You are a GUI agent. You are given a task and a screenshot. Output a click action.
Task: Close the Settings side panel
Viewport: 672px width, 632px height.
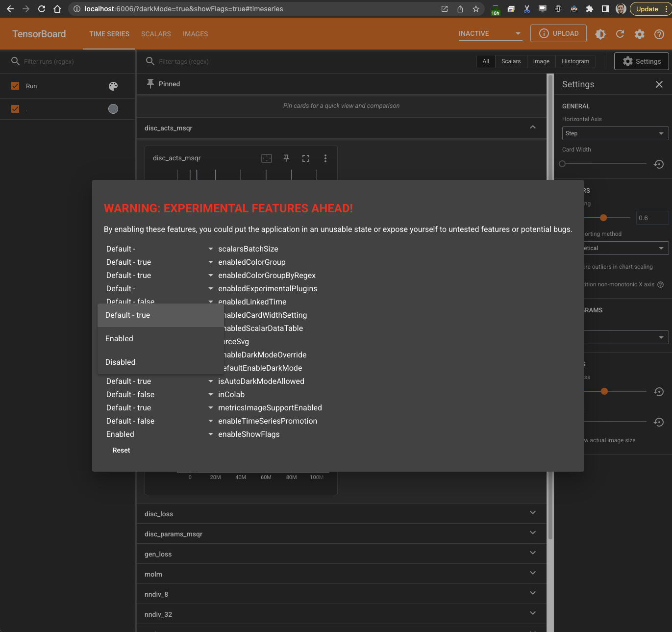[x=659, y=84]
